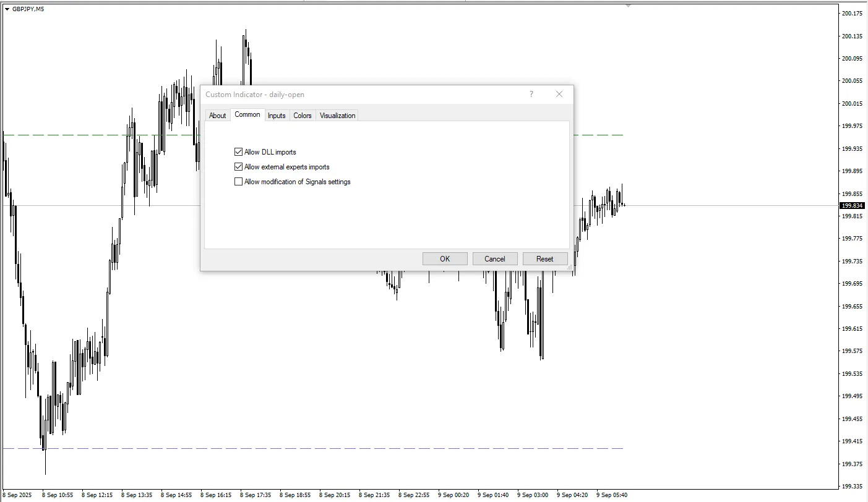The image size is (868, 502).
Task: Switch to the About tab
Action: tap(218, 116)
